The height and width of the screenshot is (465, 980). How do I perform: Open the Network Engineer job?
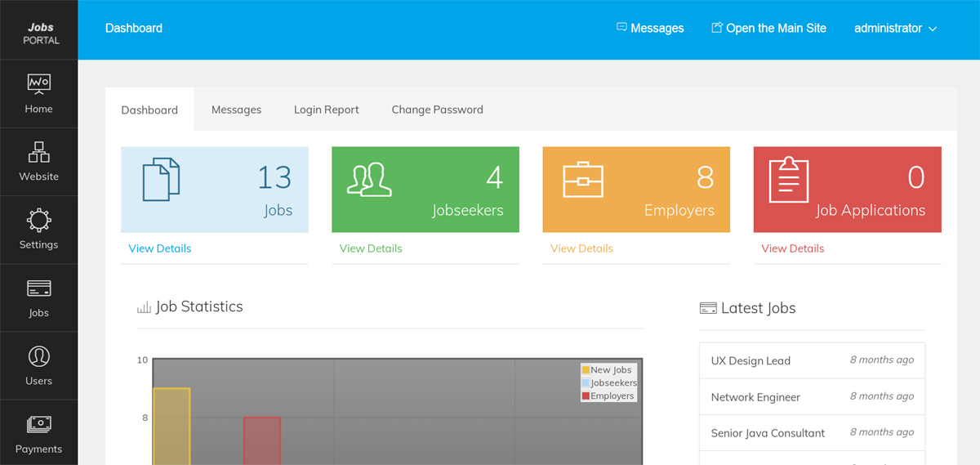pyautogui.click(x=755, y=397)
